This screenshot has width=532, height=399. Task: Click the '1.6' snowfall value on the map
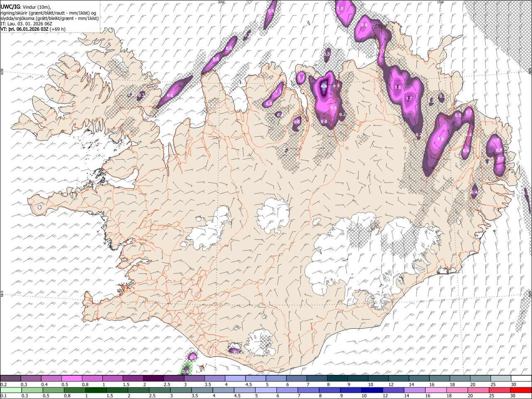coord(398,88)
